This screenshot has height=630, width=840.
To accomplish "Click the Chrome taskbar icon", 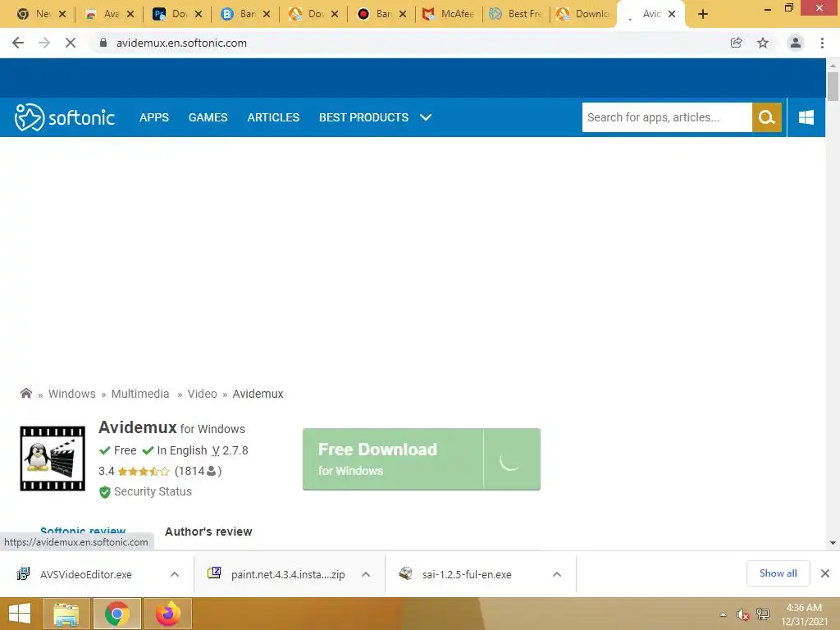I will (117, 614).
